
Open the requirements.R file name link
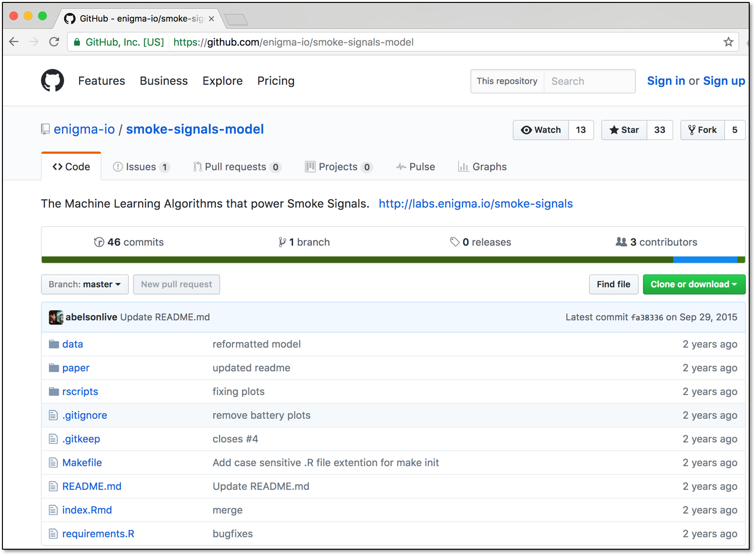98,534
